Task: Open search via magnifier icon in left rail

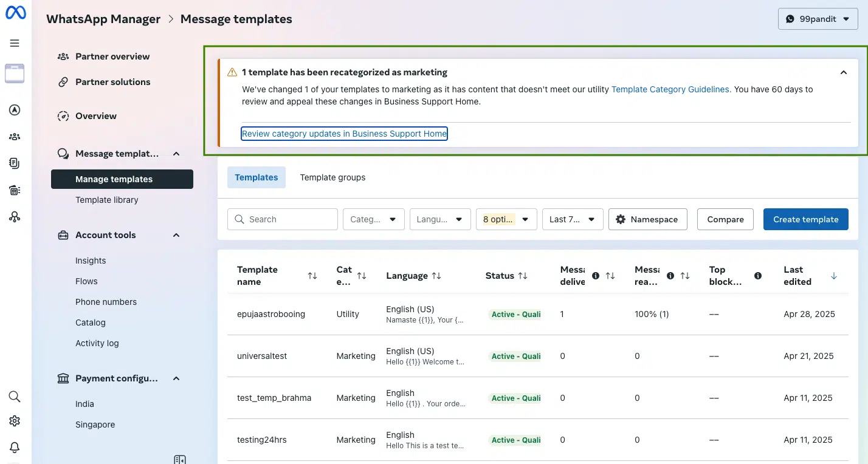Action: (15, 397)
